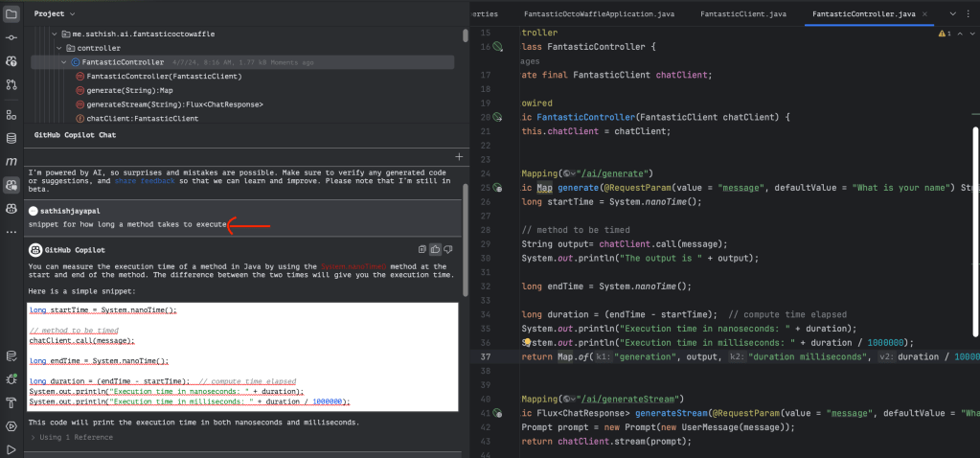Open the Project tool window folder icon
This screenshot has height=458, width=980.
point(11,13)
